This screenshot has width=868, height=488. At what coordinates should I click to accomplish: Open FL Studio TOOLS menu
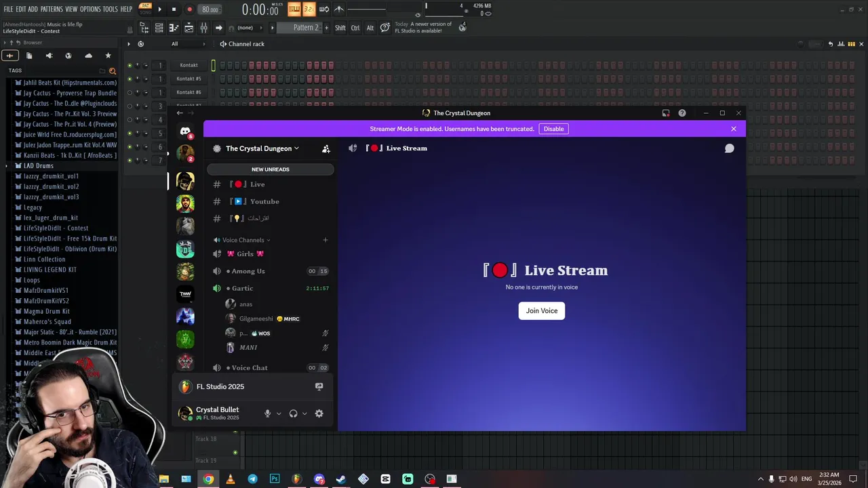pos(110,9)
